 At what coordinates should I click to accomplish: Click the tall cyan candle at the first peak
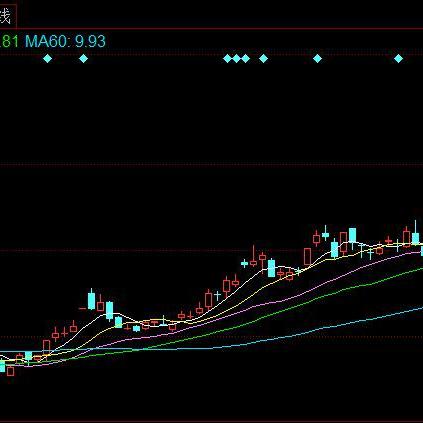(x=91, y=300)
